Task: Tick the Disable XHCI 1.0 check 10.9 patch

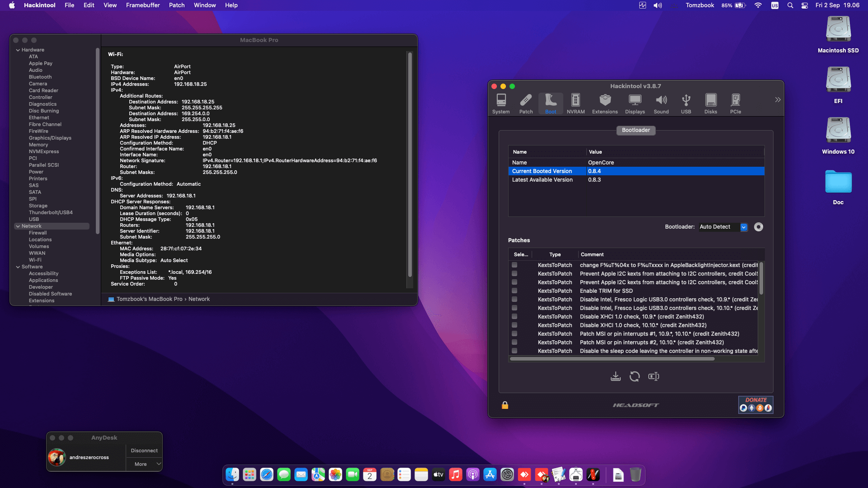Action: (x=514, y=316)
